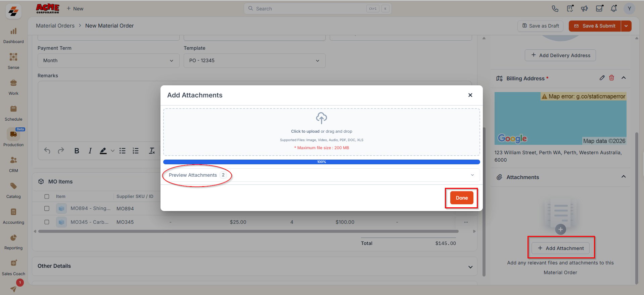Edit the Billing Address with pencil icon
The image size is (644, 295).
pyautogui.click(x=602, y=78)
